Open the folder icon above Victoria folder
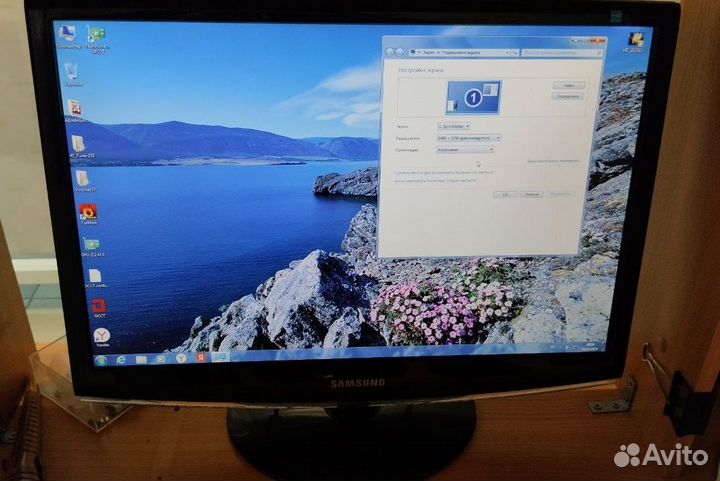The height and width of the screenshot is (481, 720). click(x=80, y=146)
